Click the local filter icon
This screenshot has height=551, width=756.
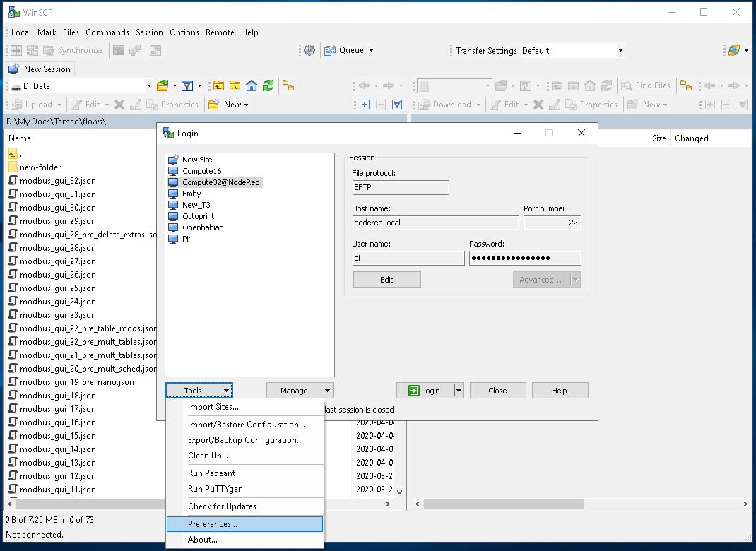pos(187,85)
